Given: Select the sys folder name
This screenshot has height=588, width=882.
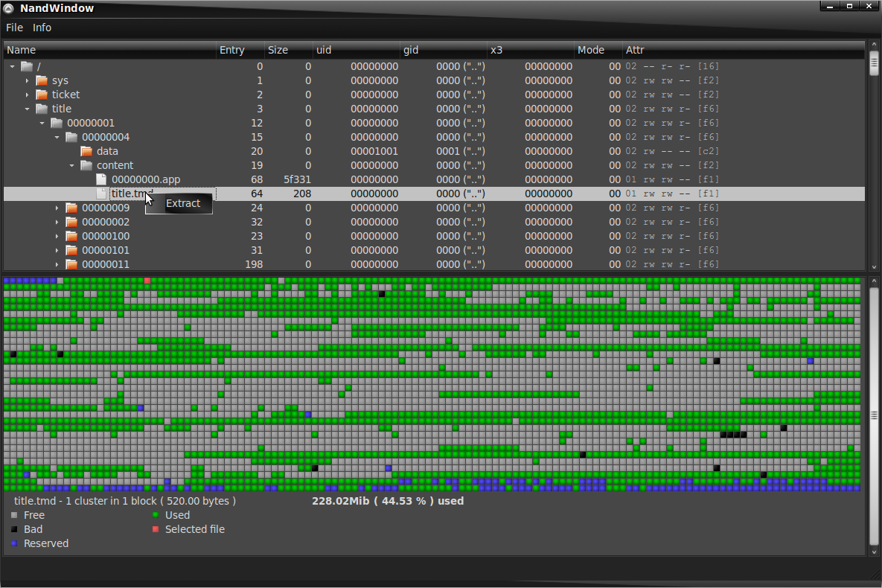Looking at the screenshot, I should click(60, 80).
